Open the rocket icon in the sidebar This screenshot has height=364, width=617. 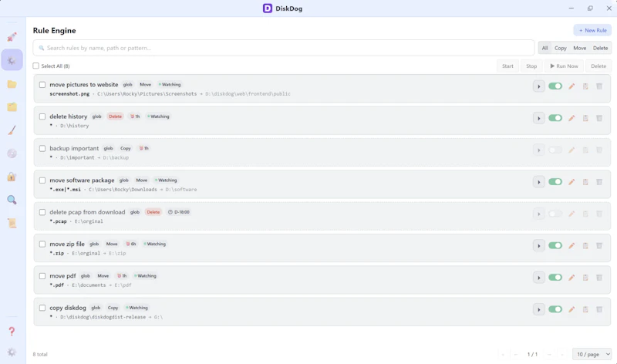coord(12,37)
